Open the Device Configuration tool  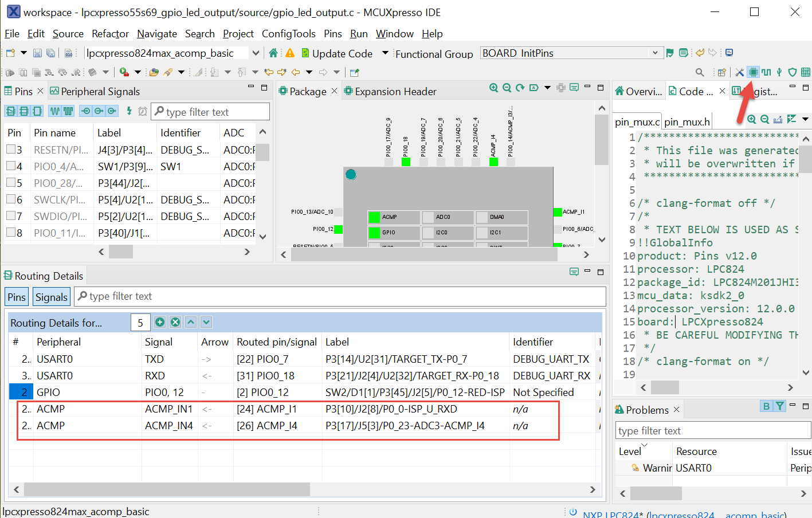pos(805,72)
